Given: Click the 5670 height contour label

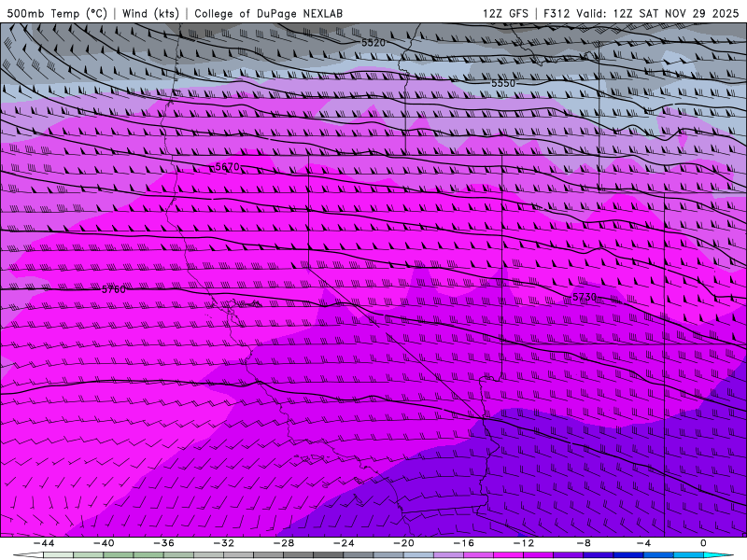Looking at the screenshot, I should [x=227, y=167].
